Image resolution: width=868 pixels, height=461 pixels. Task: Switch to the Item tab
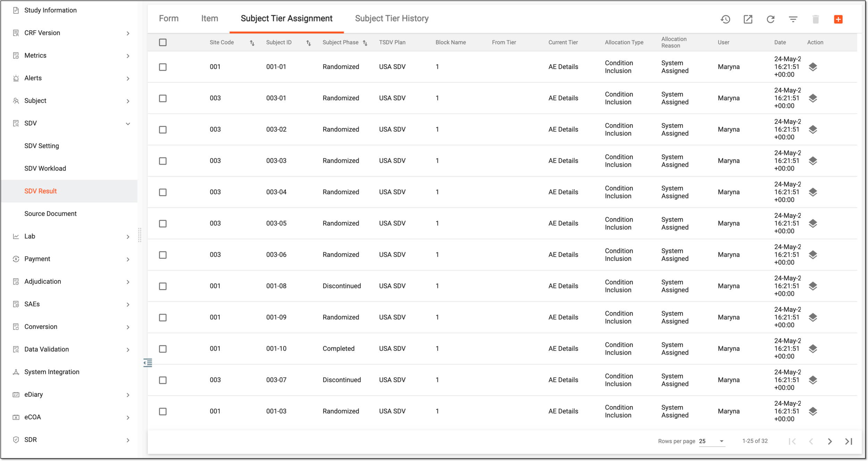[210, 18]
